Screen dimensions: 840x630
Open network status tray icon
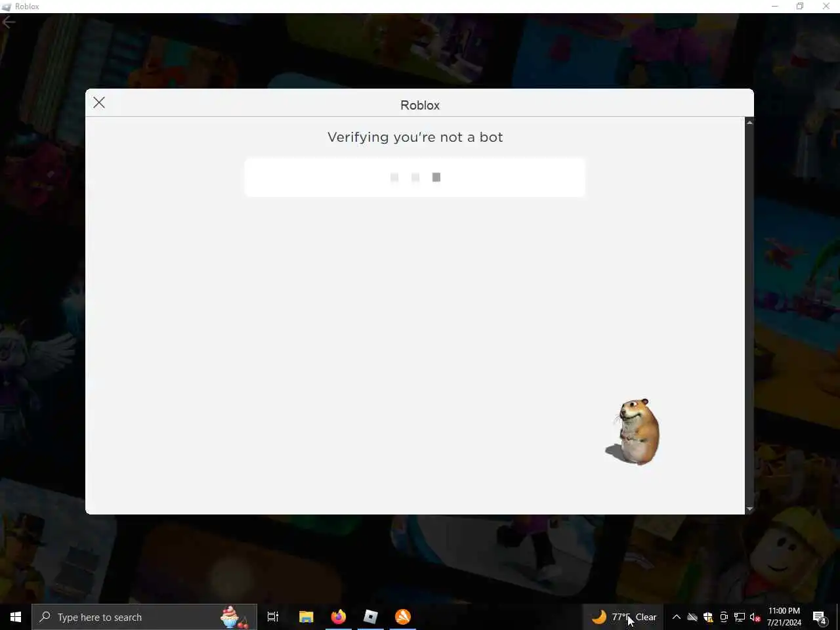[x=740, y=617]
